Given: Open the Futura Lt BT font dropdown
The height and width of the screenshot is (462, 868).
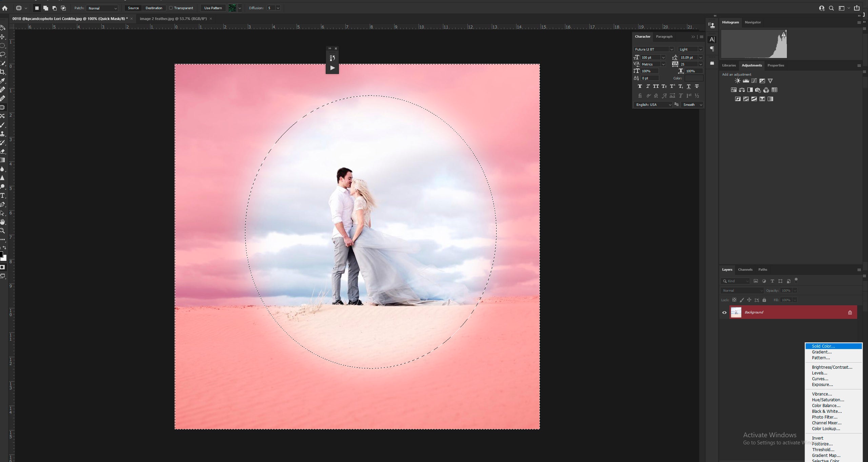Looking at the screenshot, I should (654, 49).
